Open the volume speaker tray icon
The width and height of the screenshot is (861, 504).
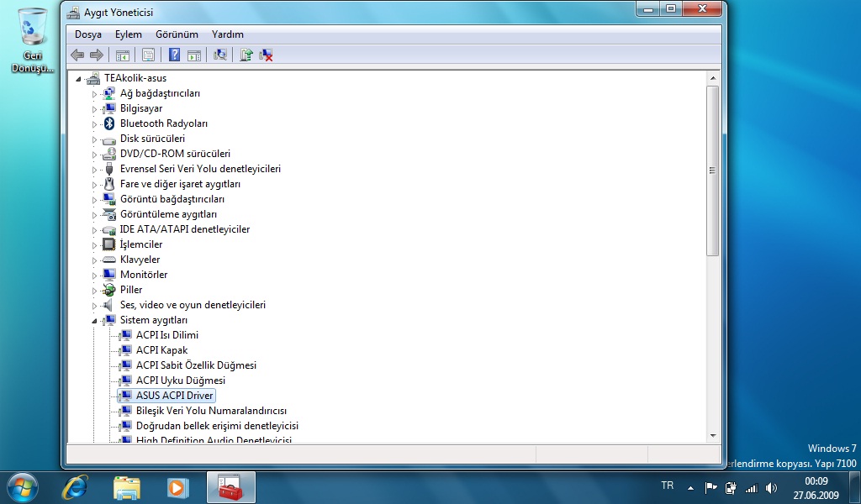[772, 487]
